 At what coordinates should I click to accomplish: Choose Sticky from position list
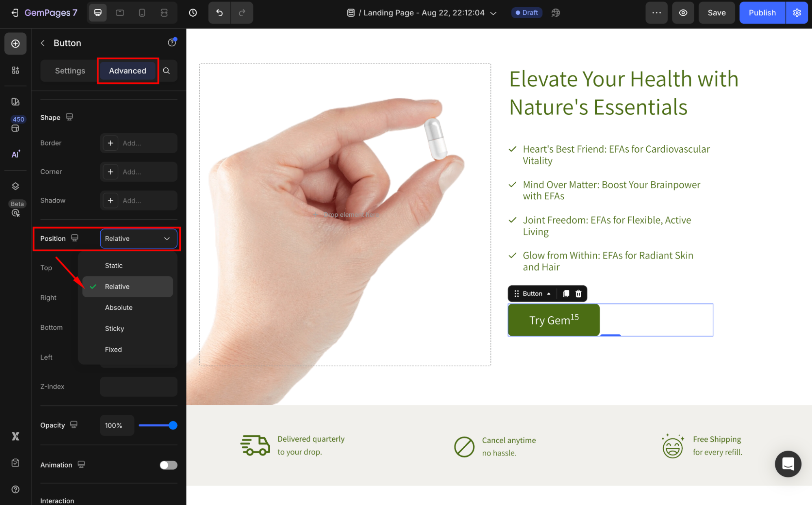tap(115, 328)
